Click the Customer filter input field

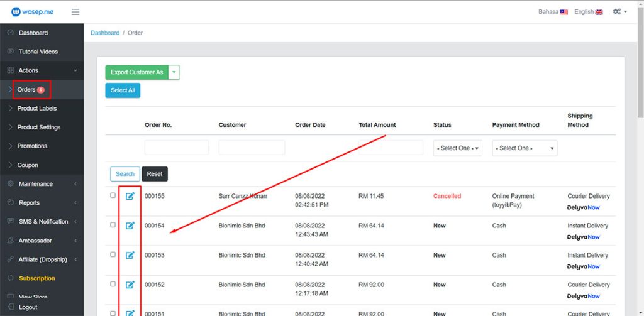pos(252,148)
